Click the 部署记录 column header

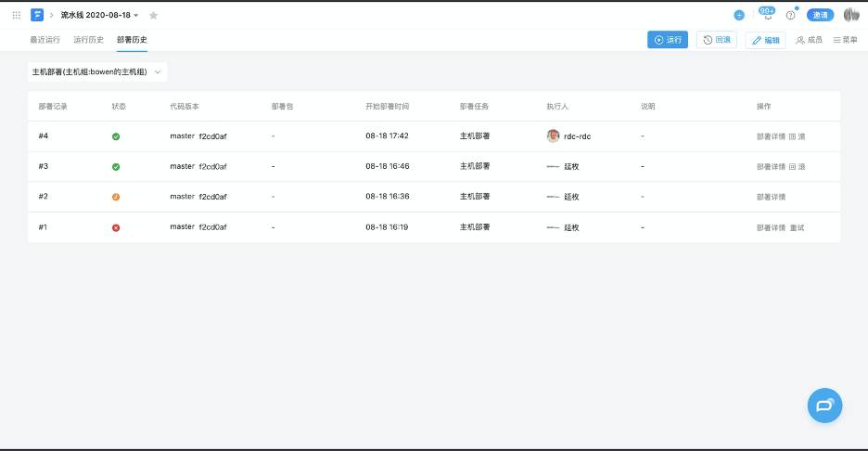pos(53,107)
